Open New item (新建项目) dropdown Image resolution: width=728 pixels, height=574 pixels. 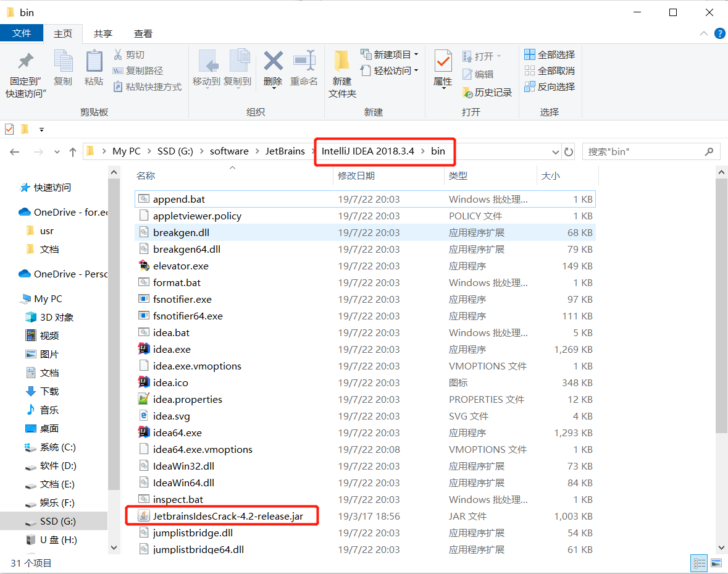389,55
